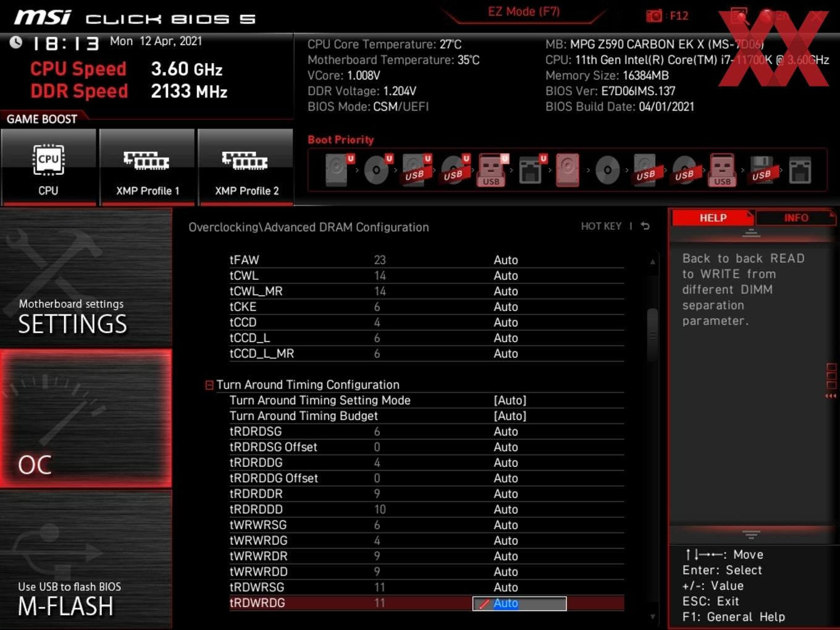Click the tCCD_L Auto value
Screen dimensions: 840x630
[506, 338]
